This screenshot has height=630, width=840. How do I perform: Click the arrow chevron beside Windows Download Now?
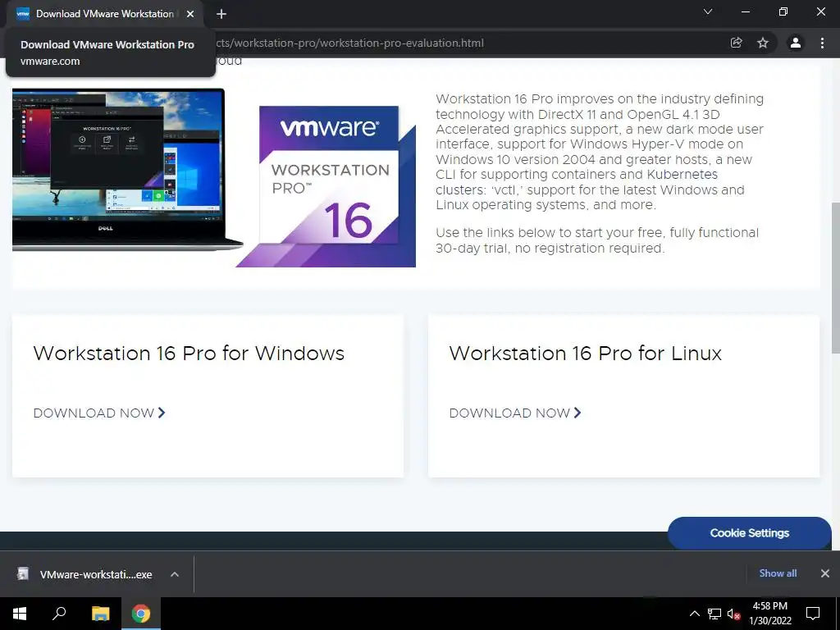click(x=162, y=413)
